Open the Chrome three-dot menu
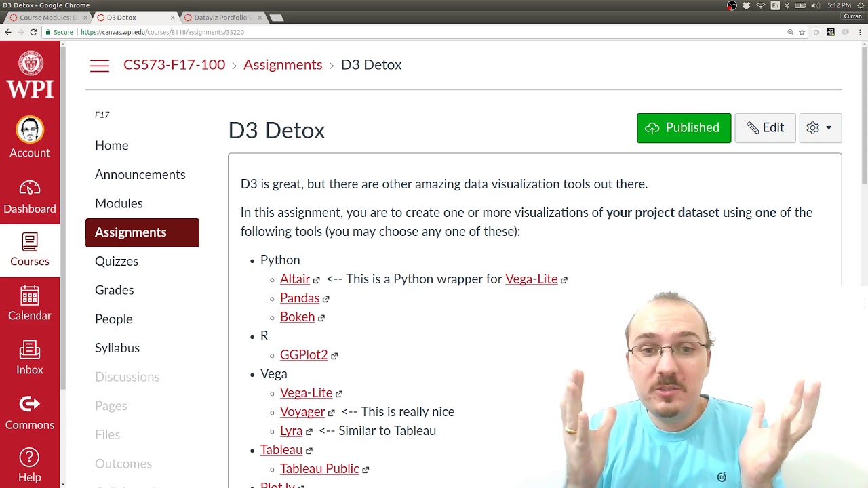The height and width of the screenshot is (488, 868). (x=859, y=32)
